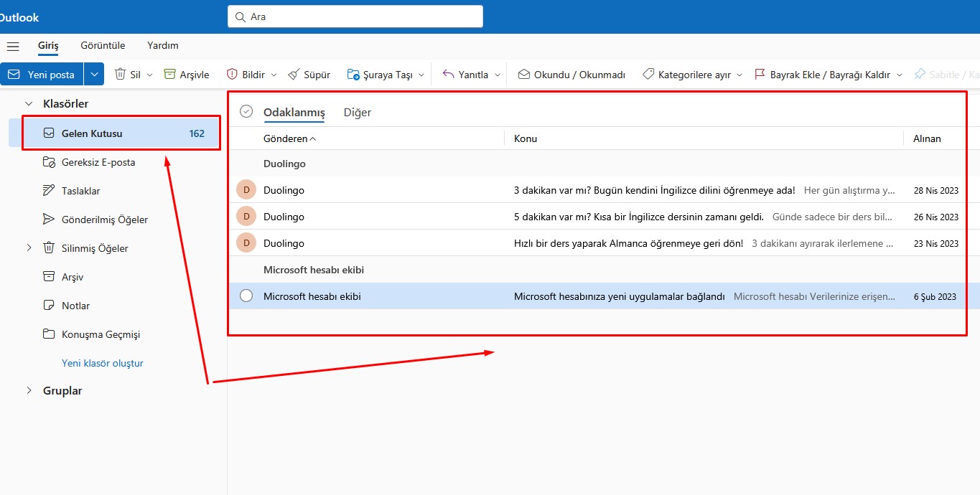980x495 pixels.
Task: Select the Microsoft hesabı ekibi message circle
Action: (x=246, y=296)
